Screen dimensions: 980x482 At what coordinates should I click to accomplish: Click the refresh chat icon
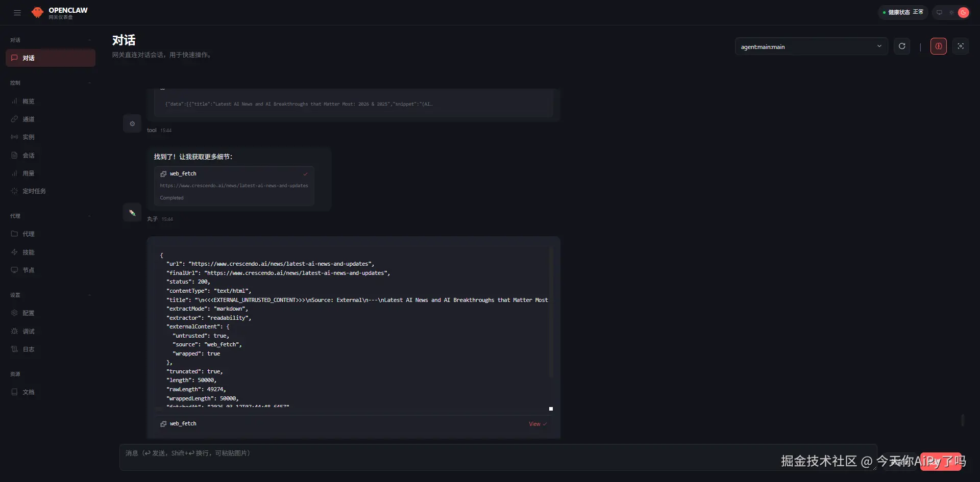902,46
